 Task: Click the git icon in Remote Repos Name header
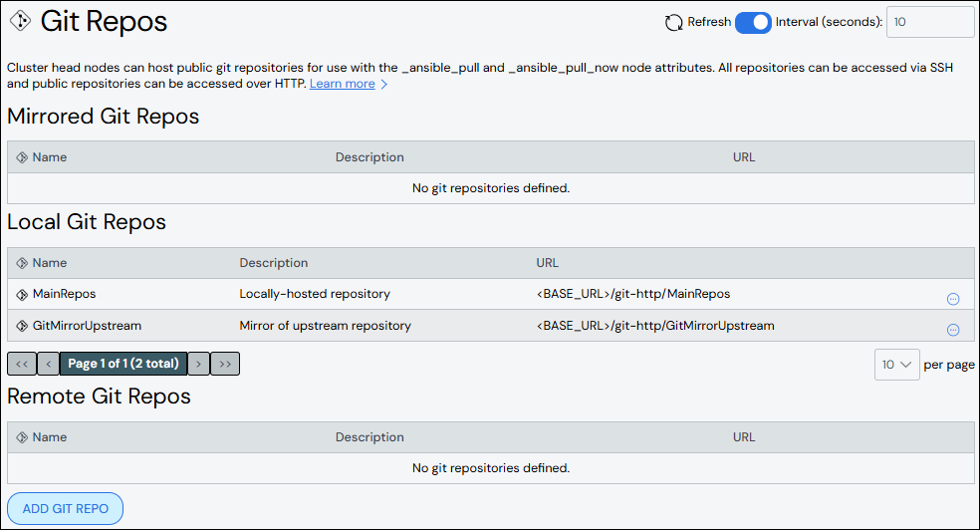pyautogui.click(x=22, y=437)
